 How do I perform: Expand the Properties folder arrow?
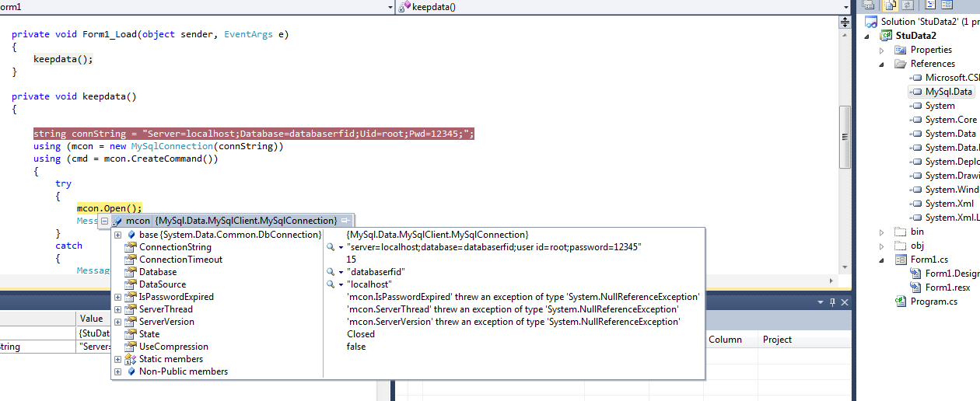click(x=882, y=50)
